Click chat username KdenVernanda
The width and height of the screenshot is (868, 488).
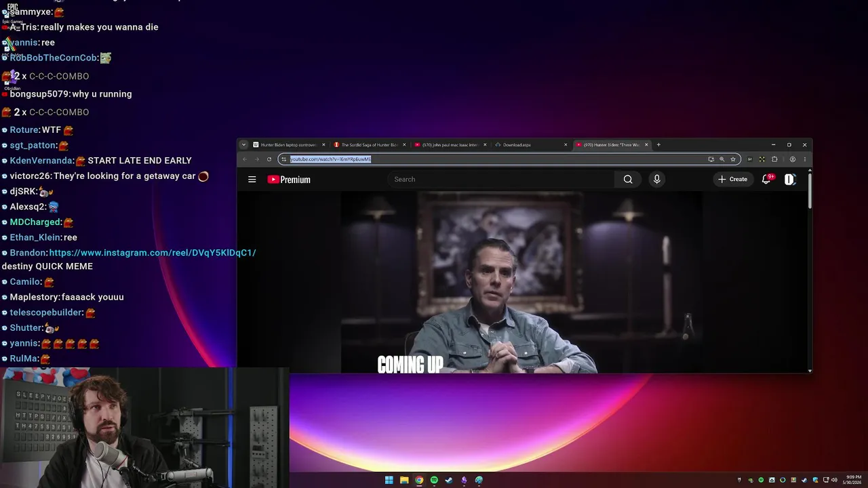point(41,161)
